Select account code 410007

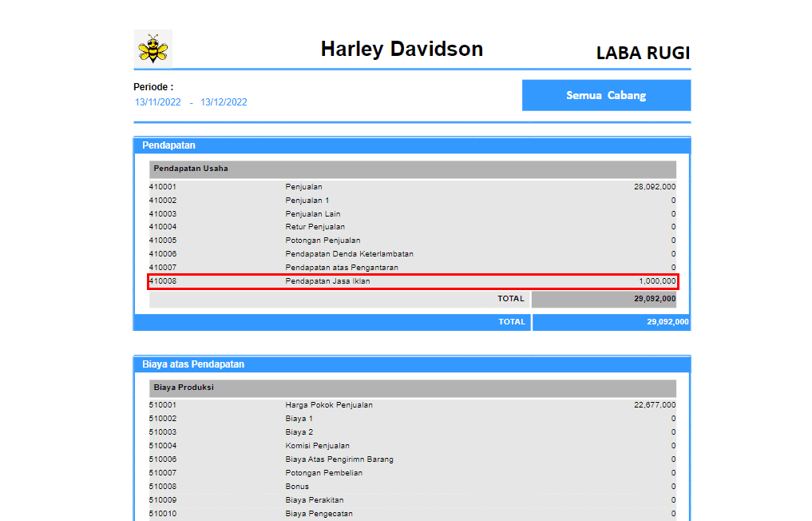point(163,268)
